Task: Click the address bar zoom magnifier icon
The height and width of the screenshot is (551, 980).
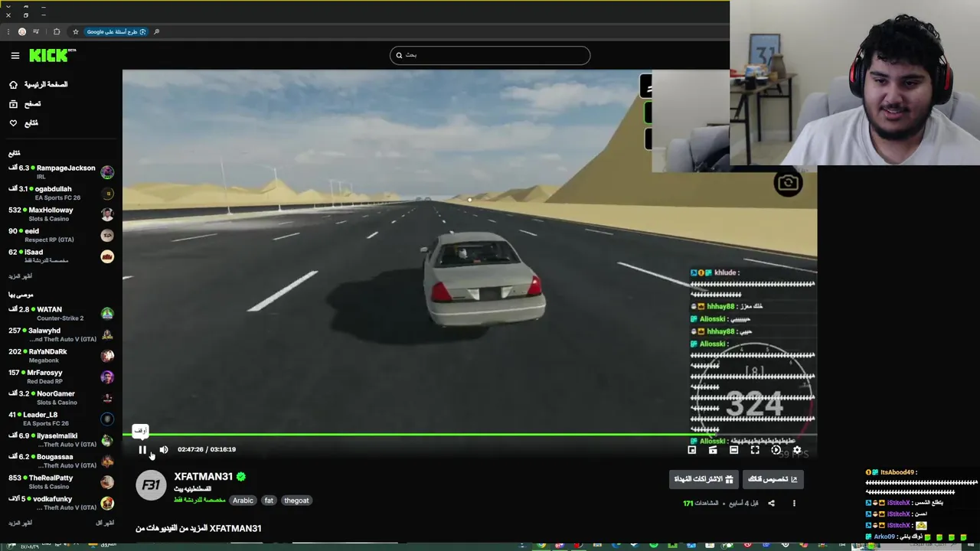Action: point(156,32)
